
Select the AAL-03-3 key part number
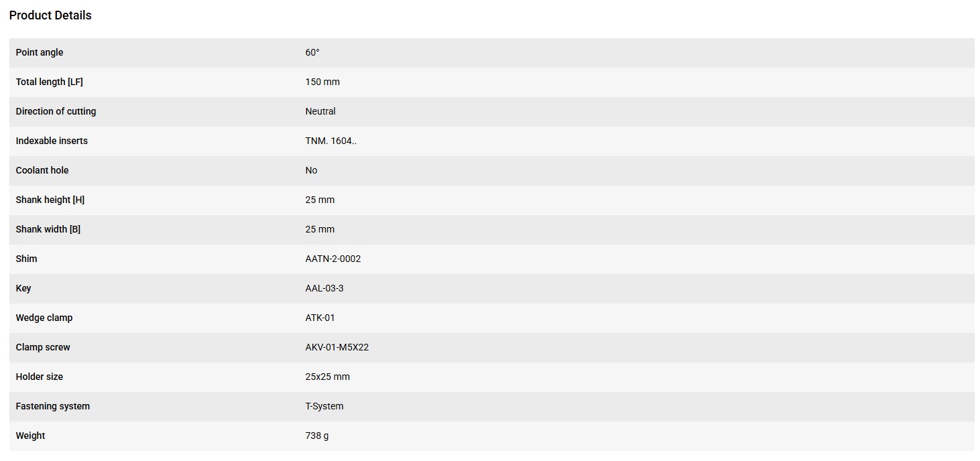(x=324, y=288)
